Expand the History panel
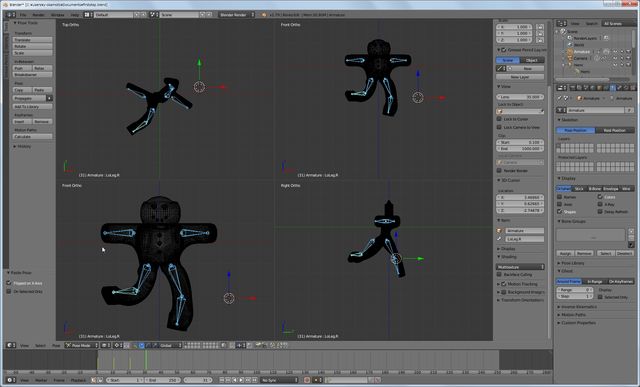Image resolution: width=640 pixels, height=387 pixels. (22, 146)
